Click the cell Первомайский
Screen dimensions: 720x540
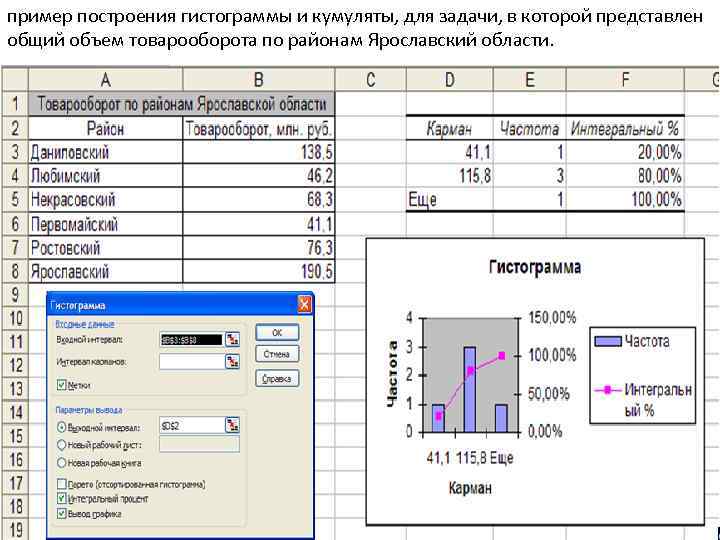(x=106, y=224)
